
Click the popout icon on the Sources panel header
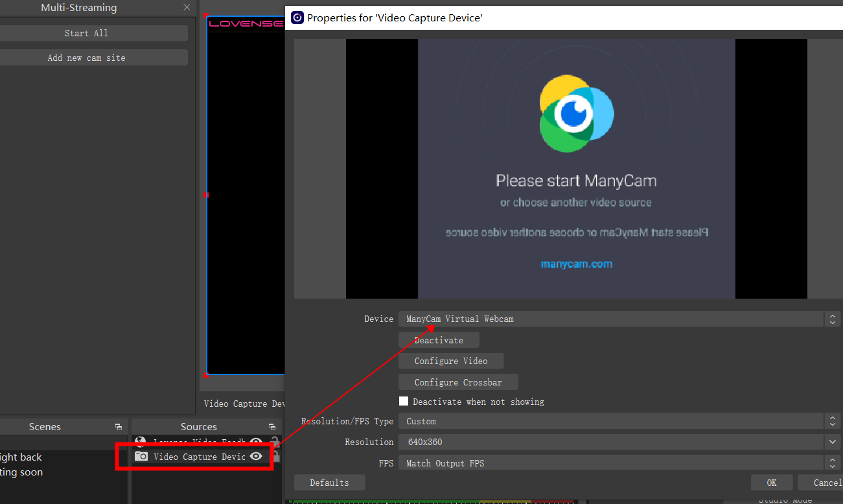coord(272,427)
